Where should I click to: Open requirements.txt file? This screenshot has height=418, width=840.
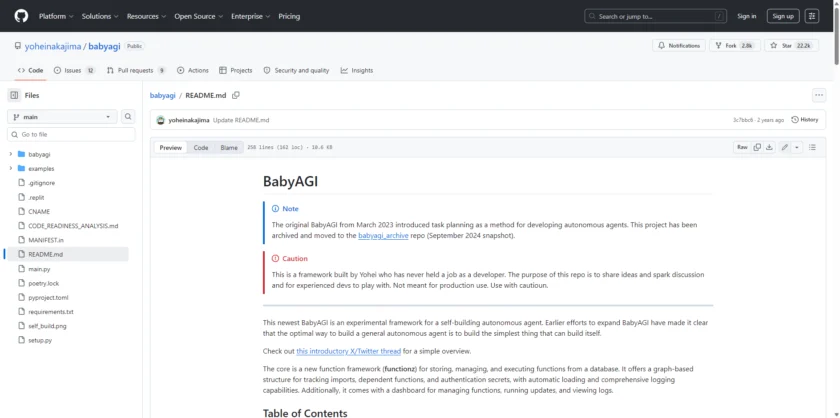click(51, 312)
